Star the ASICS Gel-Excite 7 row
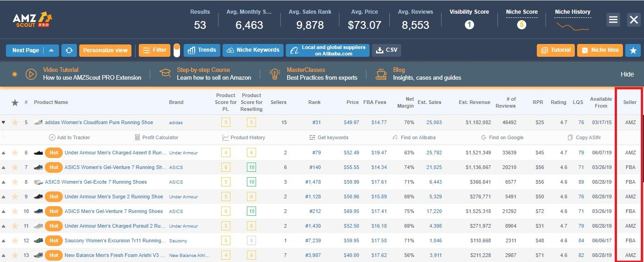 coord(15,182)
